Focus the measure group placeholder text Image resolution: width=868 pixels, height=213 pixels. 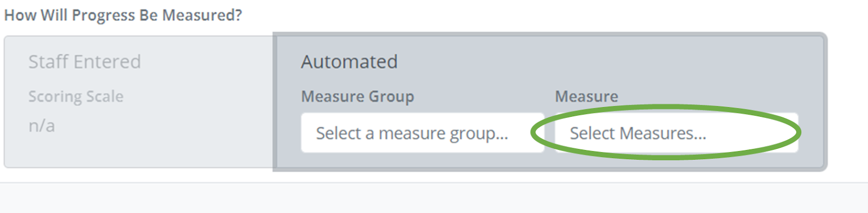coord(412,133)
